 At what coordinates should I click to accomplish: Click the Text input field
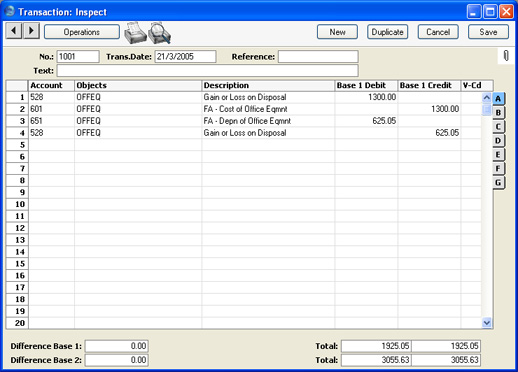pyautogui.click(x=208, y=71)
